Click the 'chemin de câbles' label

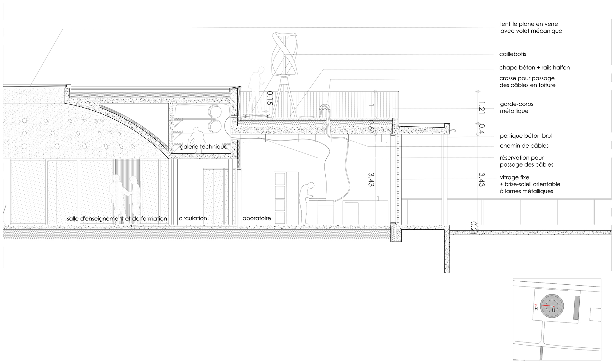pyautogui.click(x=525, y=146)
